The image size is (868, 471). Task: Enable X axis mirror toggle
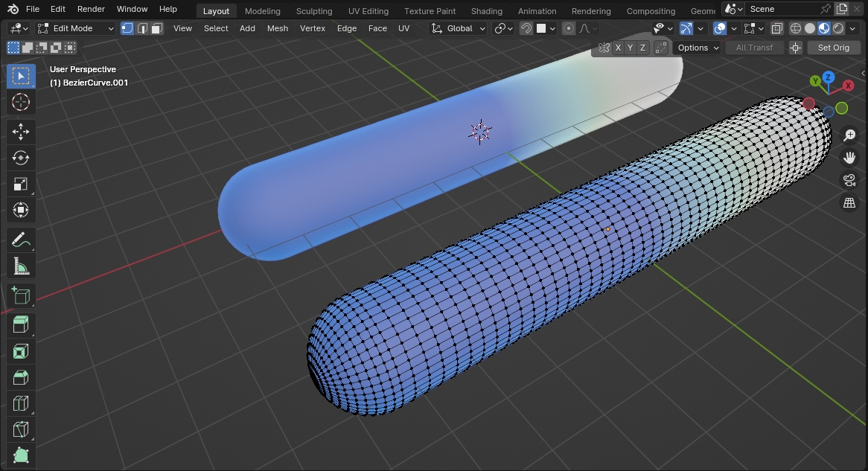pyautogui.click(x=618, y=48)
